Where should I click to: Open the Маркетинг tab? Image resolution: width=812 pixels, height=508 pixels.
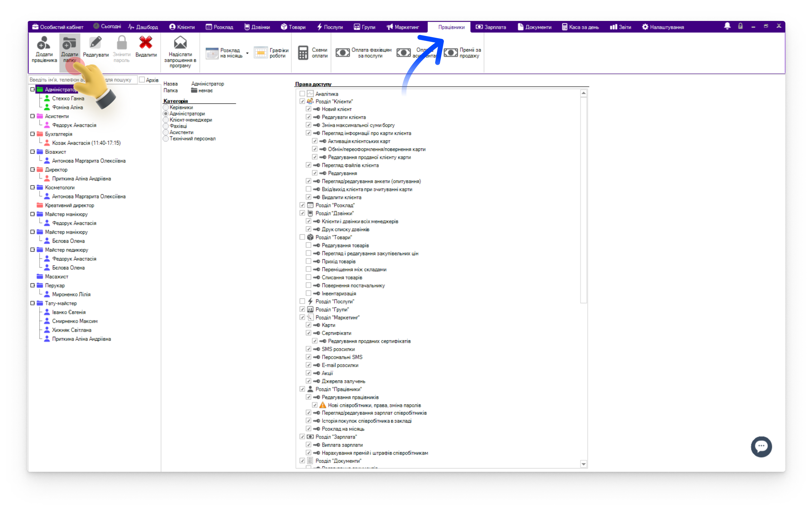(403, 27)
